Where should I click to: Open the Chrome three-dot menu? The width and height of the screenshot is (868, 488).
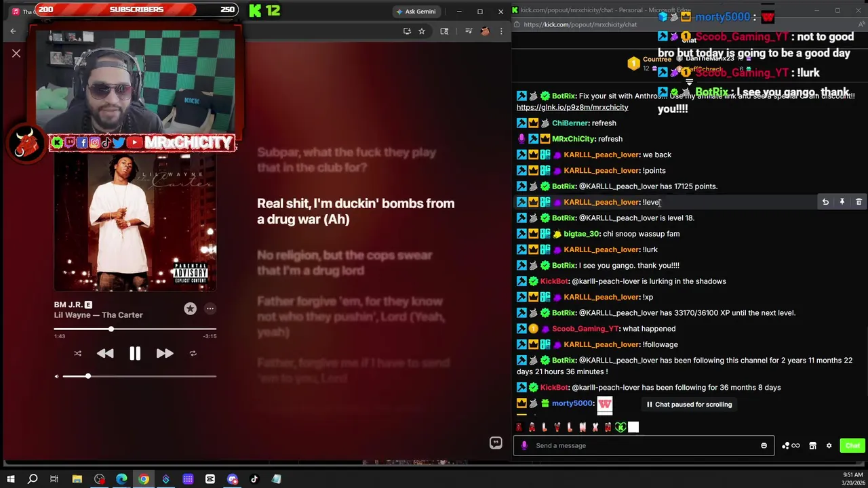pyautogui.click(x=501, y=31)
